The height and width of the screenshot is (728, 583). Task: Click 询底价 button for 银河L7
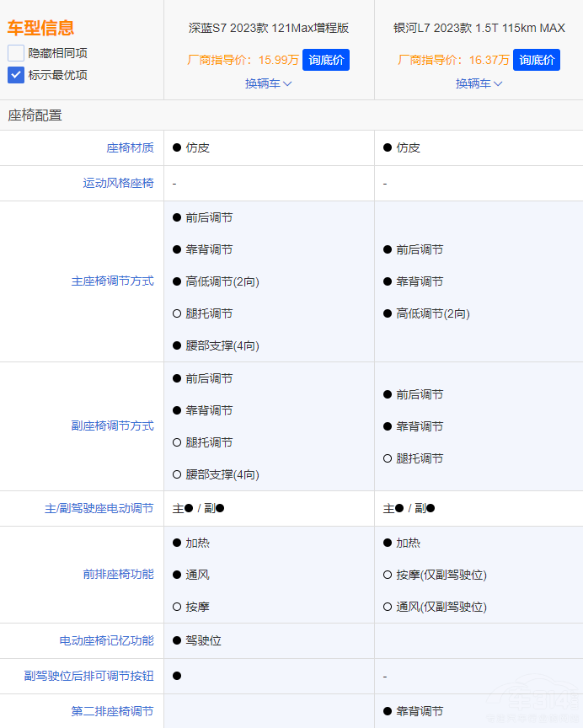pyautogui.click(x=537, y=60)
